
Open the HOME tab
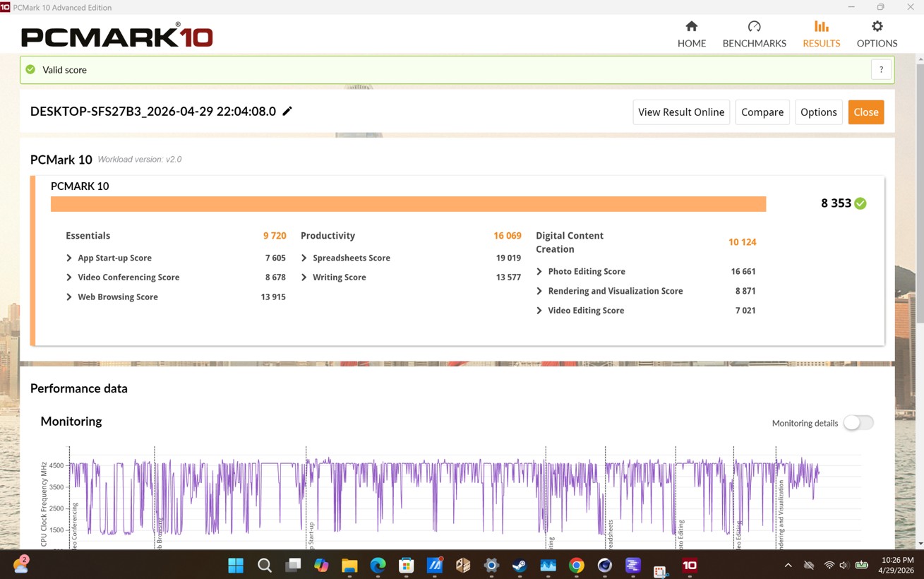tap(692, 34)
